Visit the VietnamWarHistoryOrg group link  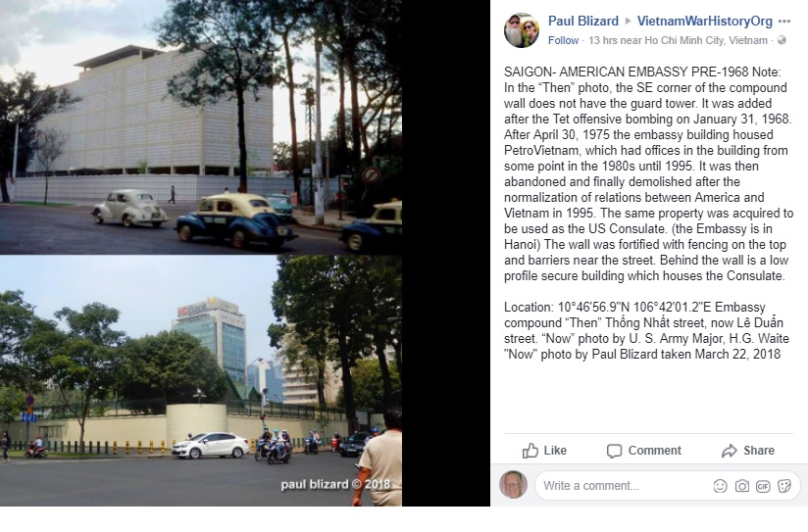pyautogui.click(x=704, y=22)
